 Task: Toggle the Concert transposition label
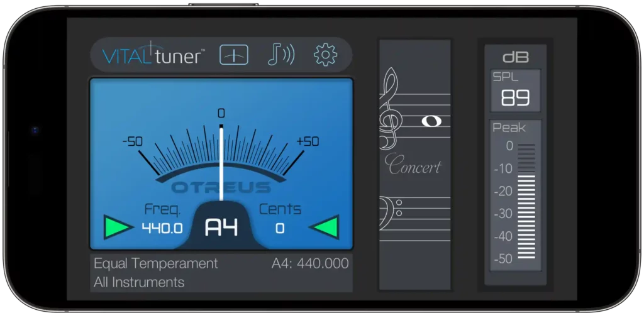click(x=414, y=167)
